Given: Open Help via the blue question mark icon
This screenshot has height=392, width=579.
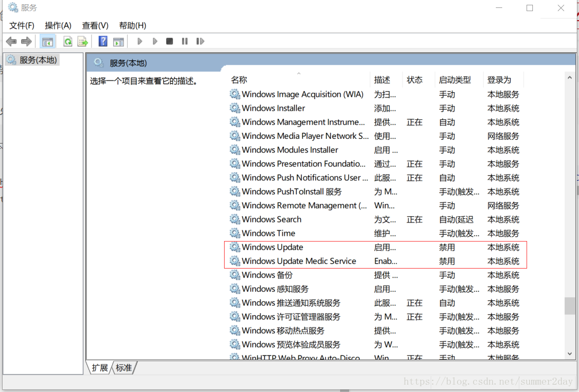Looking at the screenshot, I should tap(103, 41).
